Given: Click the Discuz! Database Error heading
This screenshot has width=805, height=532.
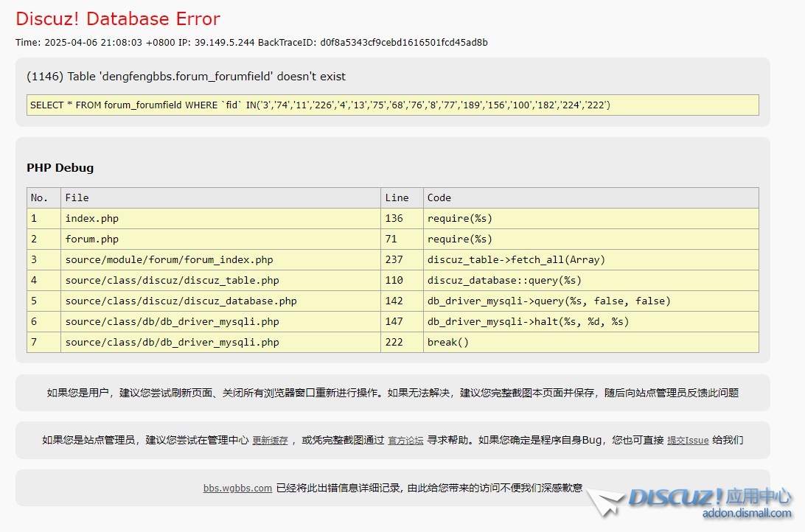Looking at the screenshot, I should [117, 19].
